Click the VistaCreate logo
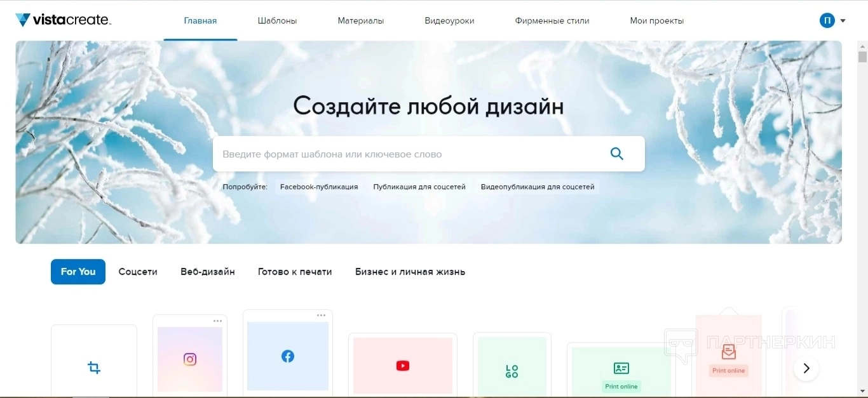Screen dimensions: 868x398 click(63, 20)
